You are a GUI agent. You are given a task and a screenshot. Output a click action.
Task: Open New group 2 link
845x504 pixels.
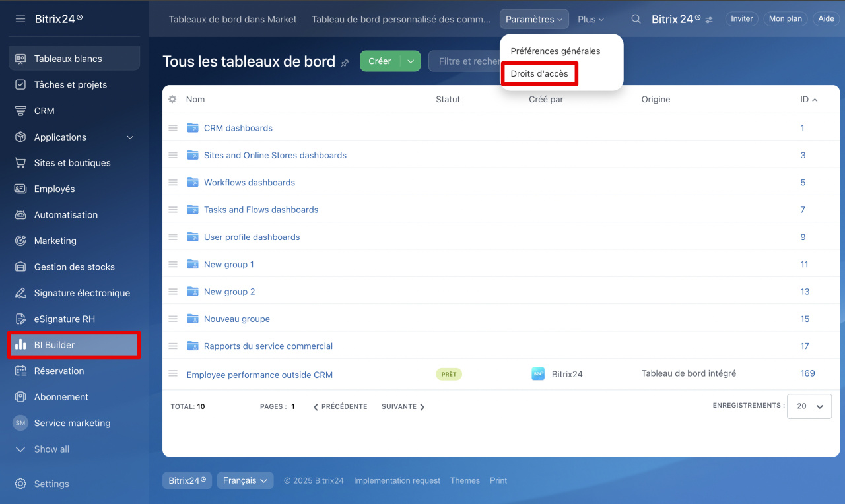point(229,292)
